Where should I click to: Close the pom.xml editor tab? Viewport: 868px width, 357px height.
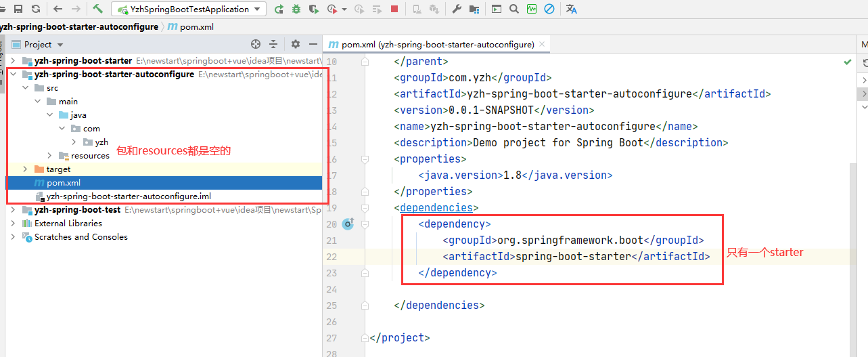click(542, 44)
